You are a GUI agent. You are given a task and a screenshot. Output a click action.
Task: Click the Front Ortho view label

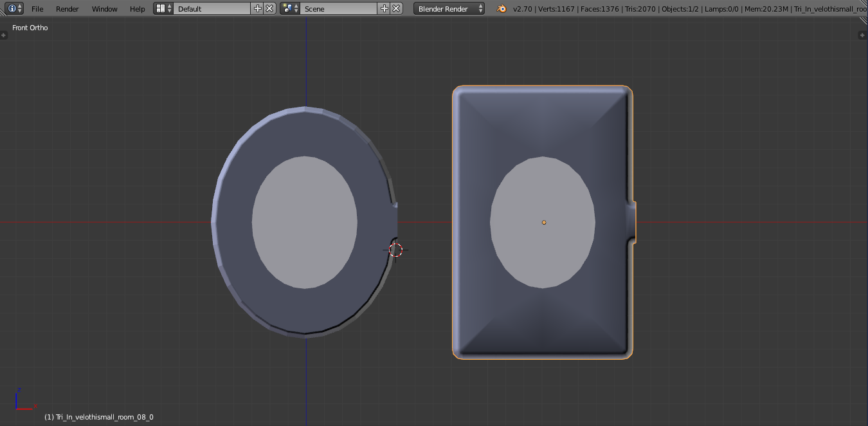(30, 28)
